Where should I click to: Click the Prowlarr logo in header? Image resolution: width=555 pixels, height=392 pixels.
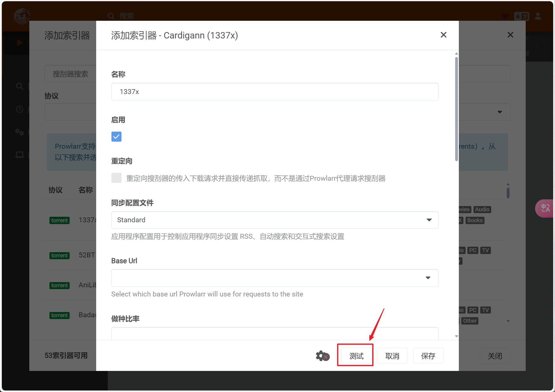coord(22,16)
